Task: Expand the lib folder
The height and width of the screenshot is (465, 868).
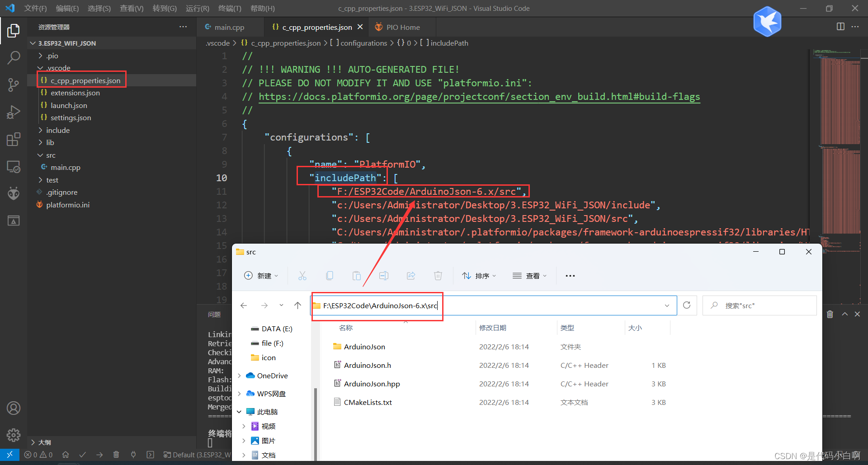Action: [x=40, y=142]
